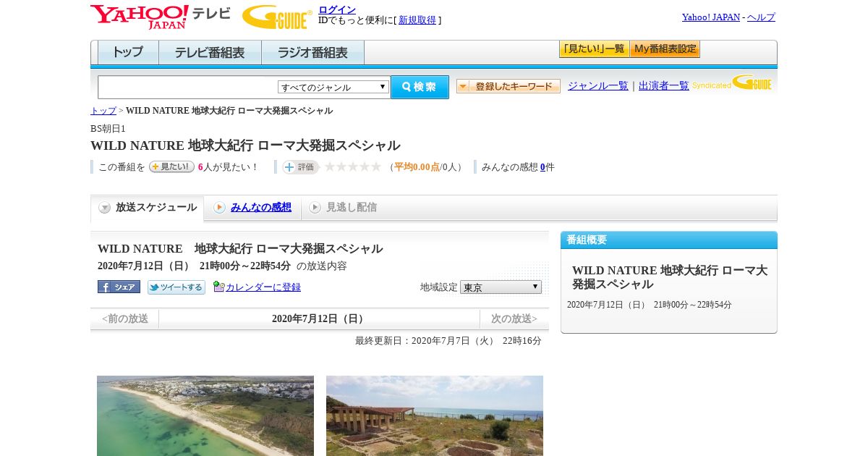Click the 検索 search button
This screenshot has height=456, width=868.
coord(420,87)
